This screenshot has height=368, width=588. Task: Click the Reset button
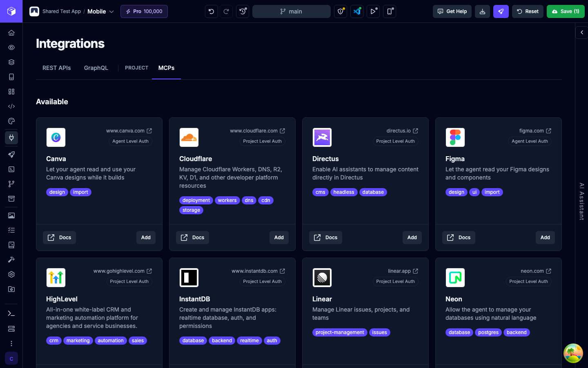[x=528, y=11]
